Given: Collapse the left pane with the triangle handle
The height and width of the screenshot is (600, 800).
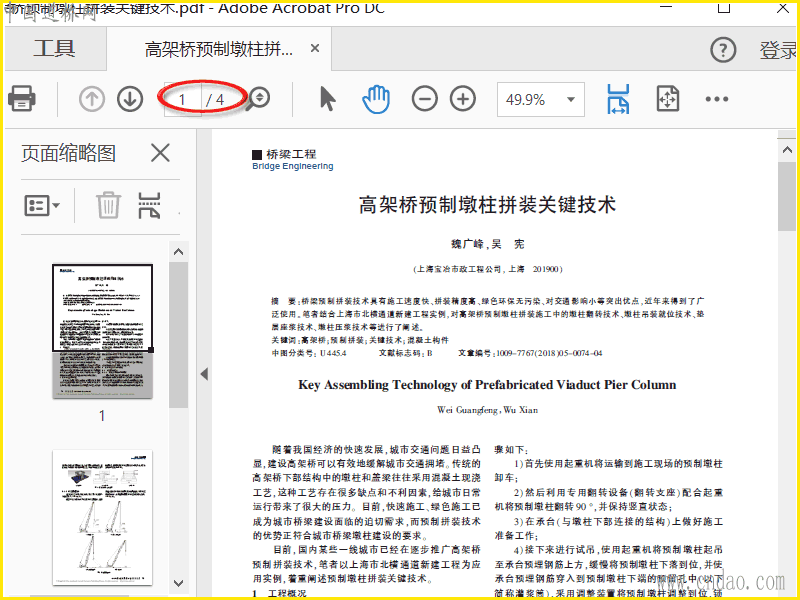Looking at the screenshot, I should tap(205, 374).
